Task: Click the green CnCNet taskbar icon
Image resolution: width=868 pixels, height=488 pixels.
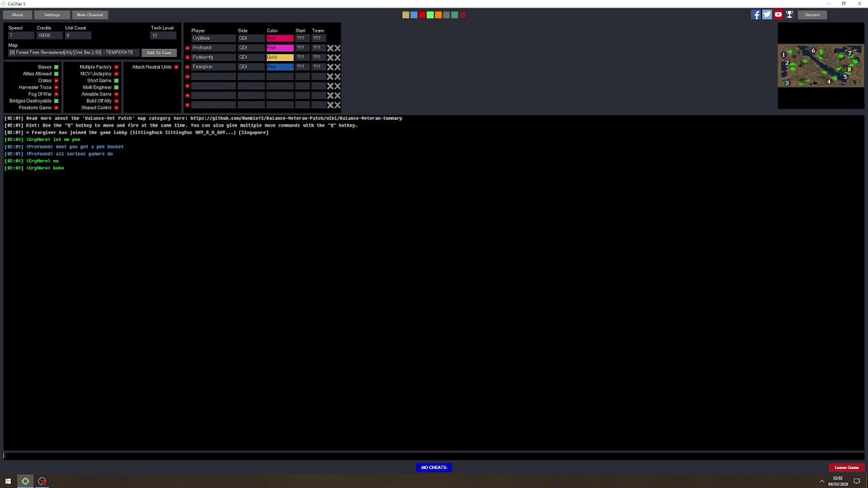Action: click(25, 481)
